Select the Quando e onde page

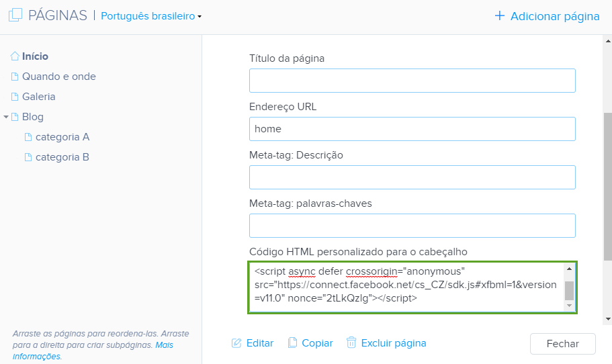click(59, 77)
